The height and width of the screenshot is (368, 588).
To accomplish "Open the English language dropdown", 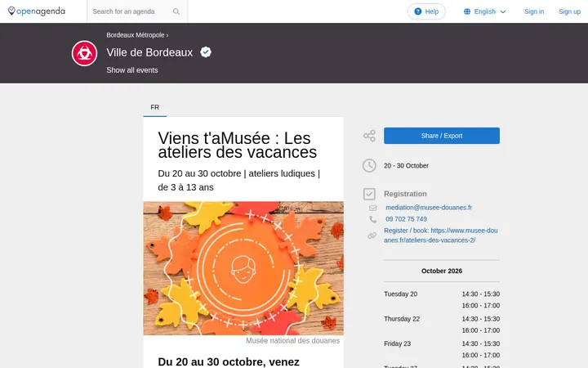I will [485, 11].
